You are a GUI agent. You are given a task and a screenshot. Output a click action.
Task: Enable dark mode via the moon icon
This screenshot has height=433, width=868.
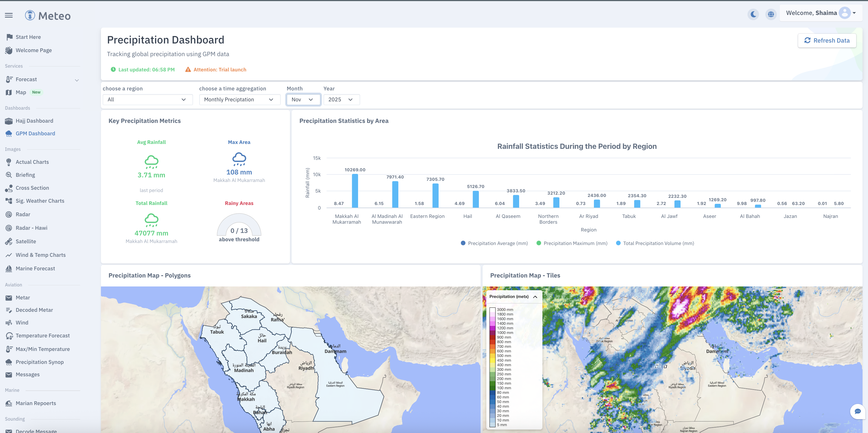coord(754,14)
